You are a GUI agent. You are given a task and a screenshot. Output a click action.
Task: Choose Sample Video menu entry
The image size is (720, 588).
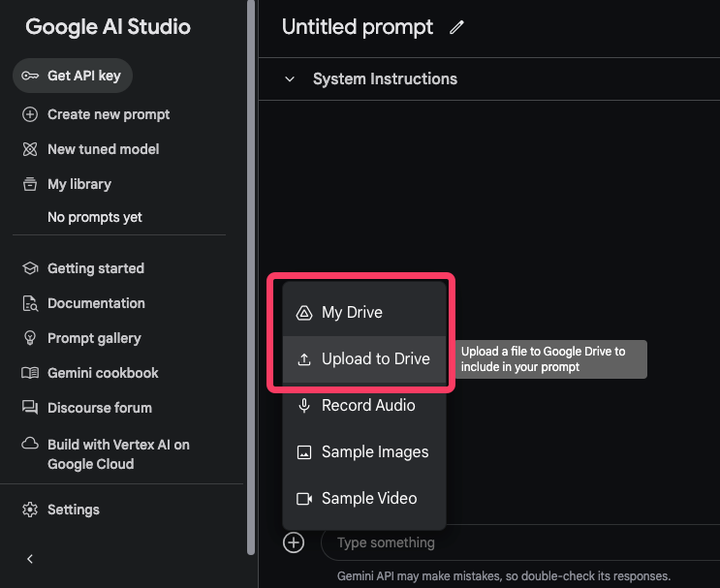coord(369,498)
